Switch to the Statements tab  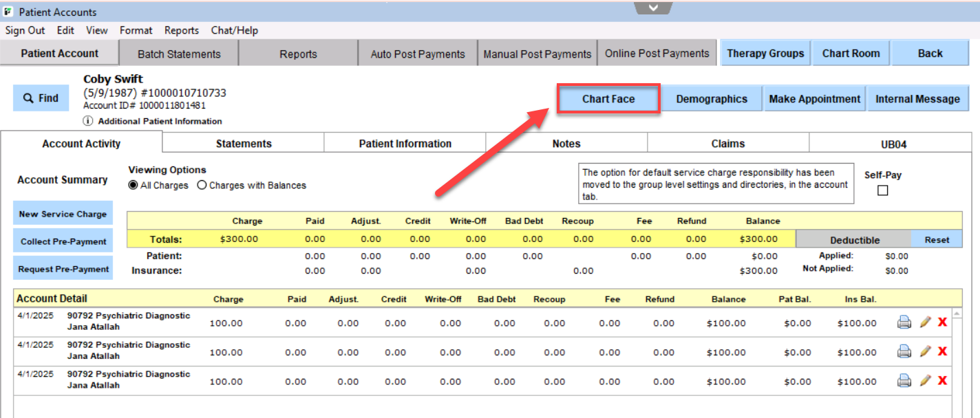point(244,144)
